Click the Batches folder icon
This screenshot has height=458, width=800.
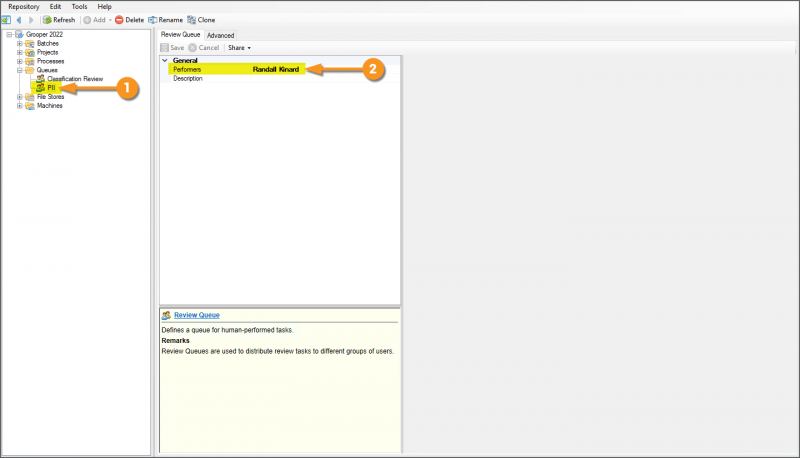pyautogui.click(x=30, y=44)
